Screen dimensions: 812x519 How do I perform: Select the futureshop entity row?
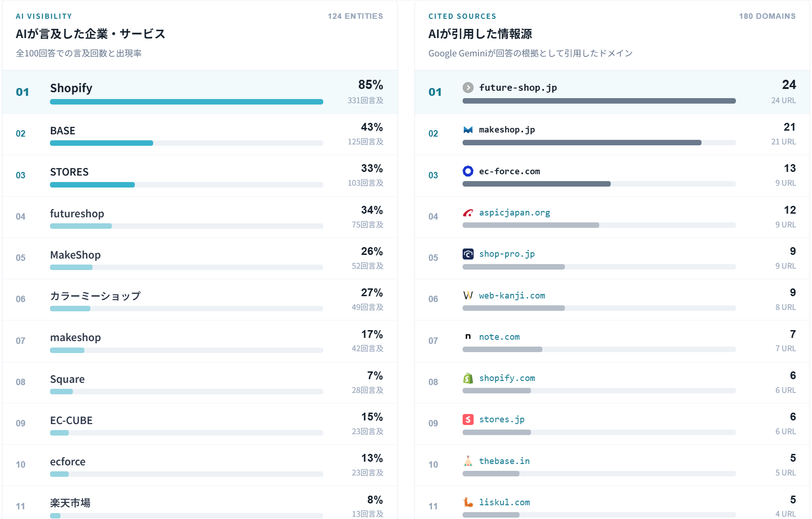click(200, 217)
